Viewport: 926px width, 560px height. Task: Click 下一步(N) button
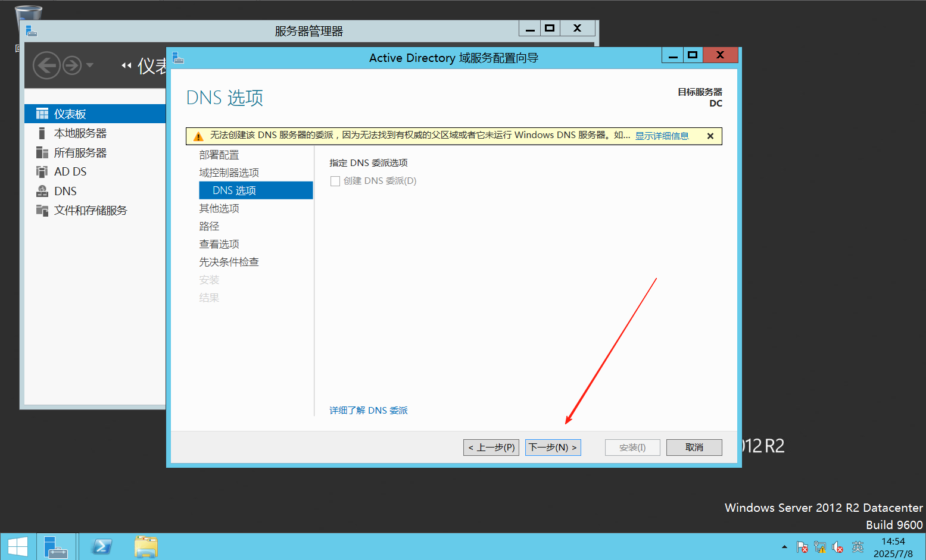(x=553, y=448)
